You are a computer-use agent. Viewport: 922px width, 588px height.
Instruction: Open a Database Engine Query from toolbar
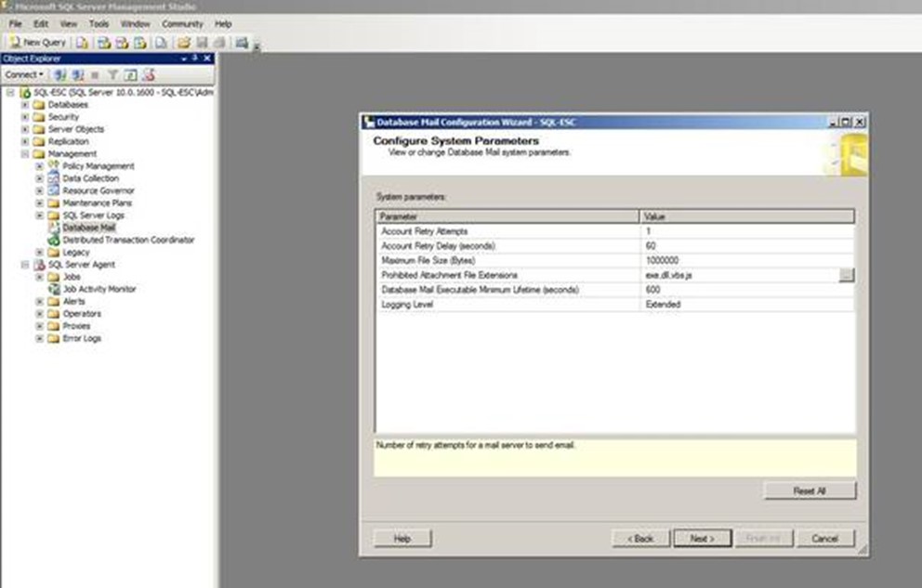coord(83,43)
